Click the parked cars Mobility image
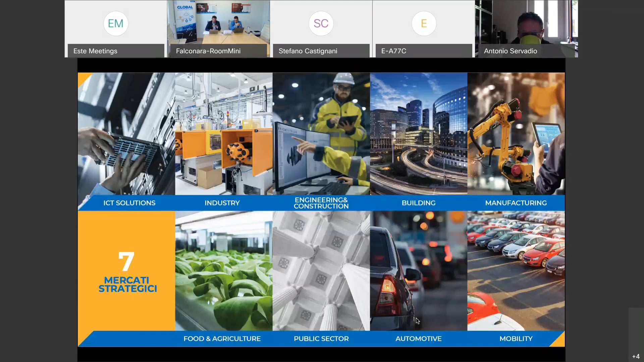Viewport: 644px width, 362px height. point(516,271)
